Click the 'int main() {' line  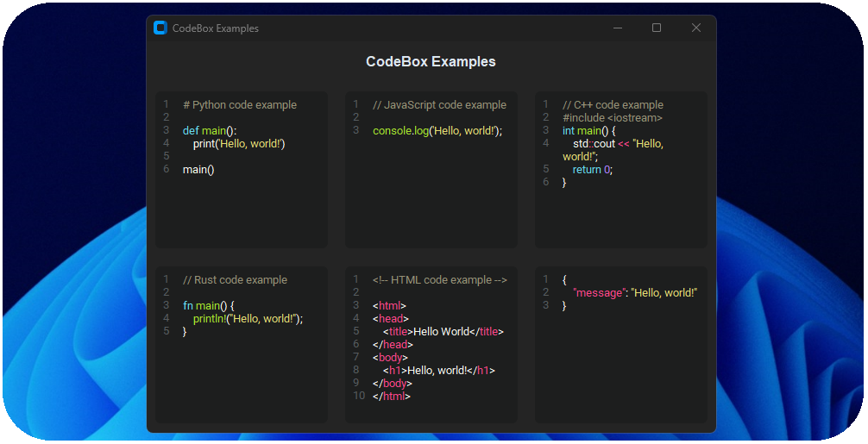pos(589,131)
